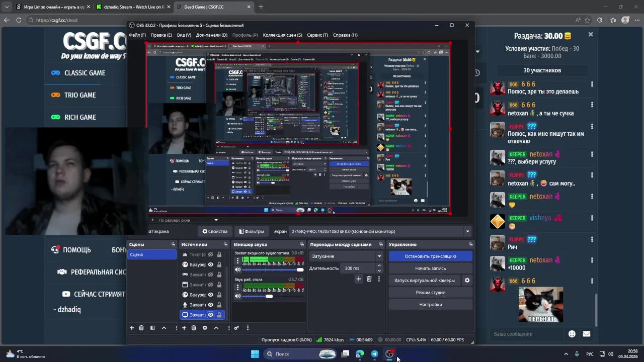Open source Фильтры button
This screenshot has height=362, width=644.
pyautogui.click(x=251, y=231)
